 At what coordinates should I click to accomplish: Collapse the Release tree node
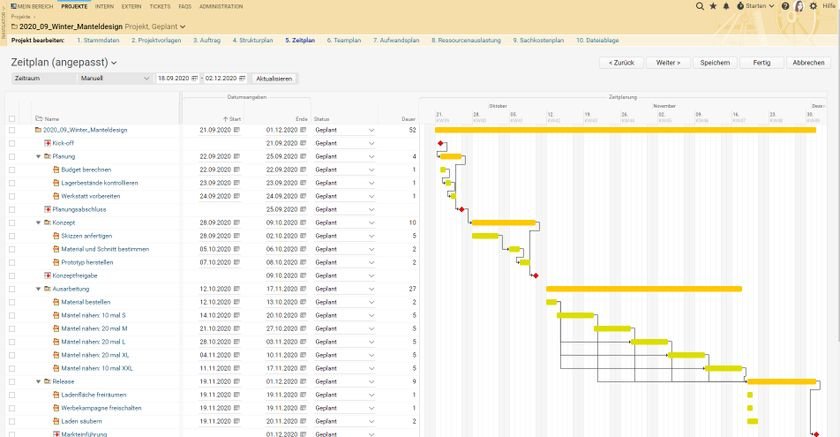39,382
